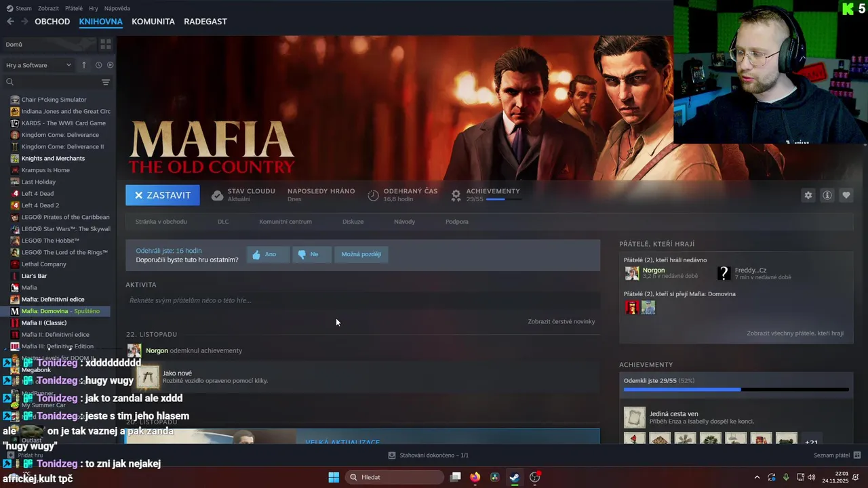The height and width of the screenshot is (488, 868).
Task: Show game info icon
Action: 827,195
